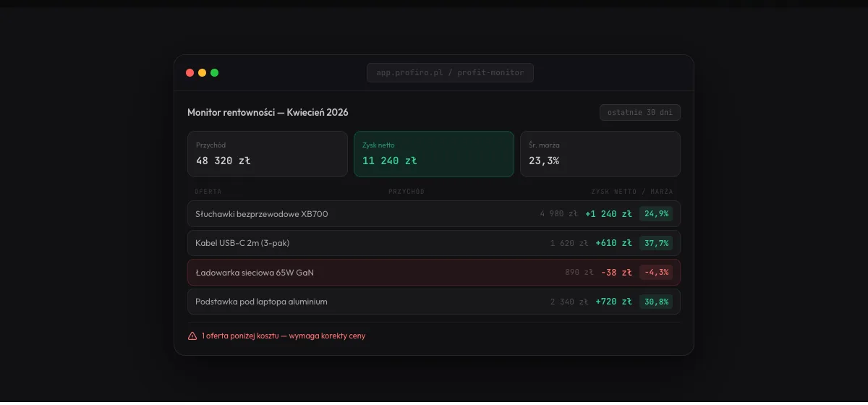Click the app.profiro.pl address bar
The image size is (868, 405).
click(450, 72)
